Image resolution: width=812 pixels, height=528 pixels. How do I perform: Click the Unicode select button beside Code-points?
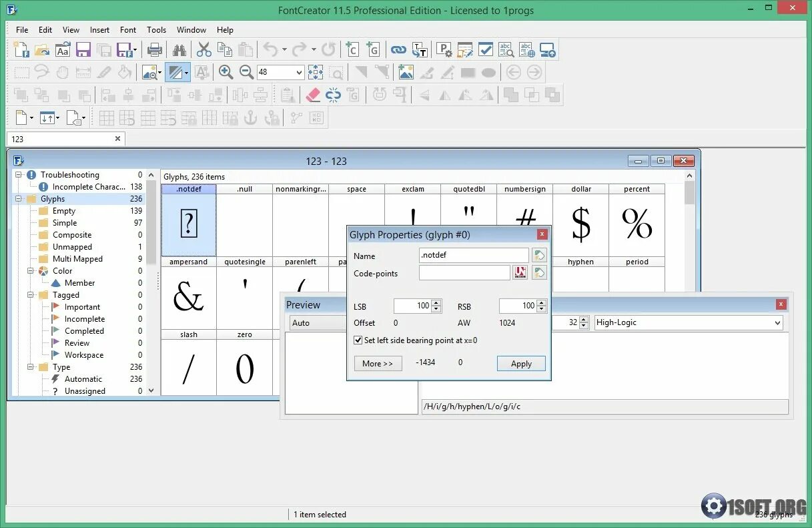point(520,272)
